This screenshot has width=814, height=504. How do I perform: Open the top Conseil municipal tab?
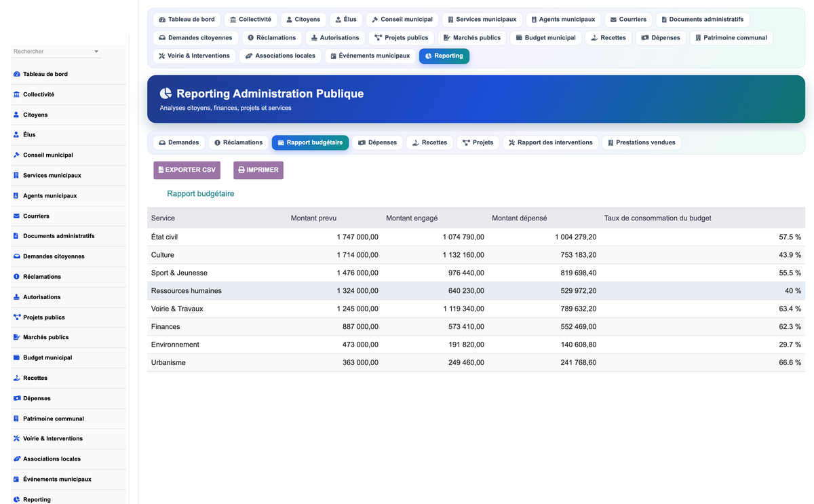[x=402, y=20]
